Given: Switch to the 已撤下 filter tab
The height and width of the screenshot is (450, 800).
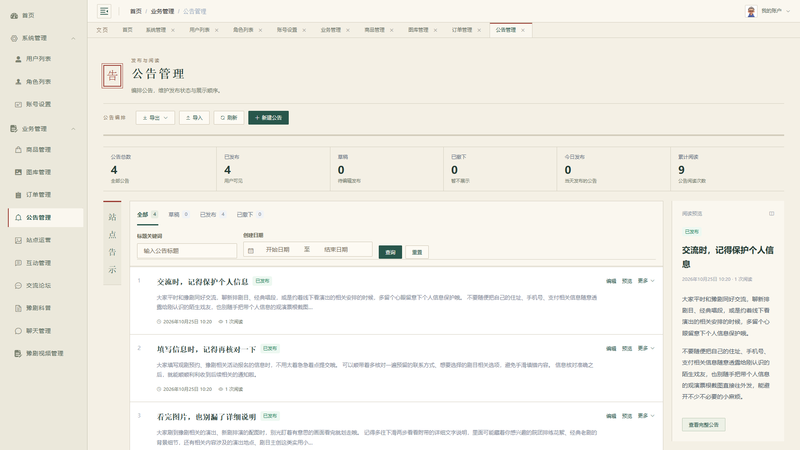Looking at the screenshot, I should click(x=249, y=214).
